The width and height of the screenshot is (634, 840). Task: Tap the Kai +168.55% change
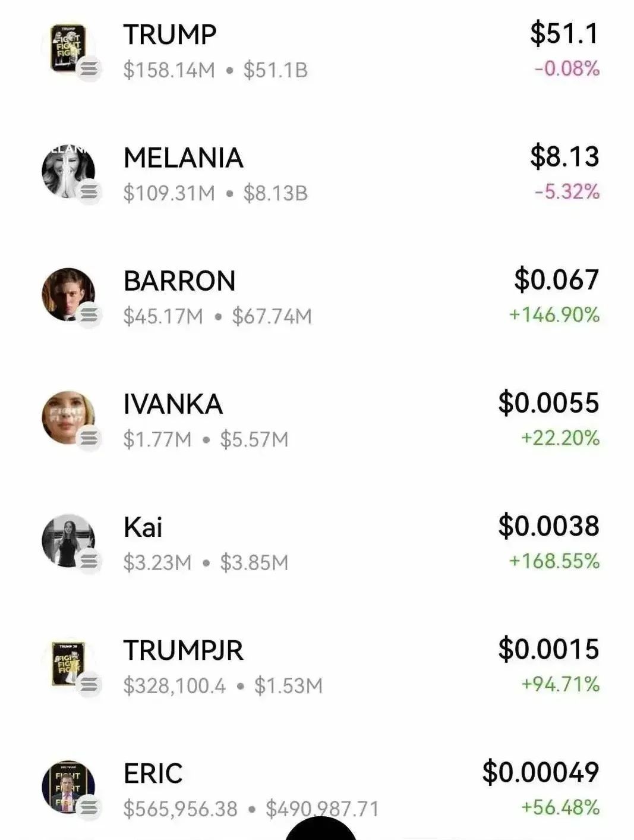coord(554,561)
